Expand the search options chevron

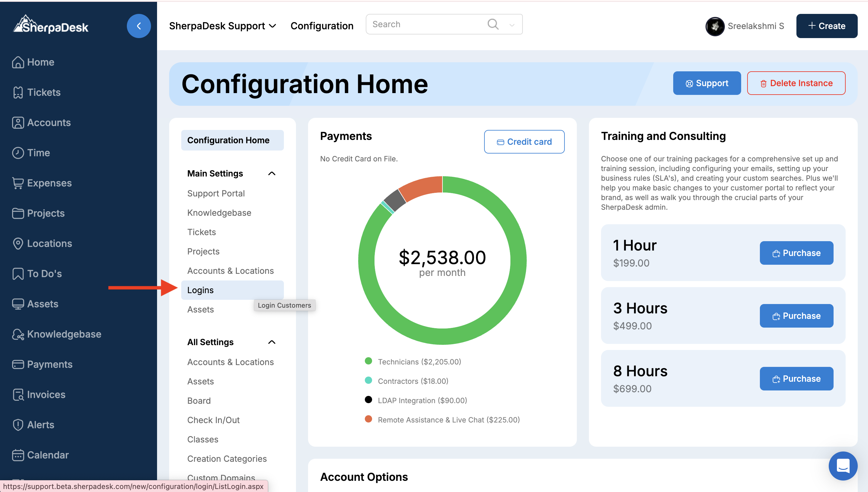512,25
